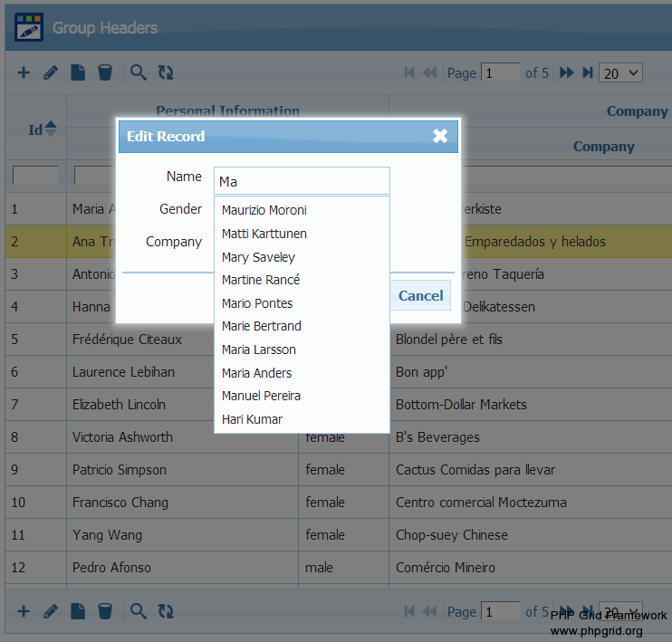Click the delete trash icon in top toolbar
672x642 pixels.
[105, 72]
